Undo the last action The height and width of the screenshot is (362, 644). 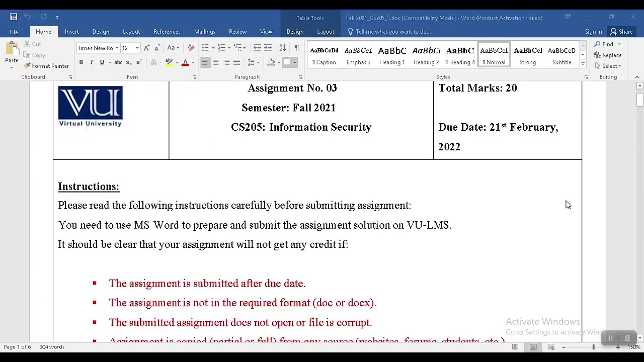tap(27, 17)
